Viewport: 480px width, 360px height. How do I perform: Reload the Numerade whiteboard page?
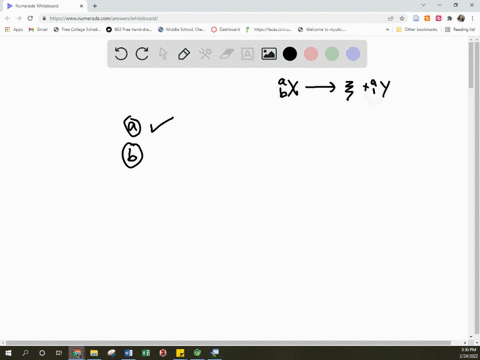point(30,18)
